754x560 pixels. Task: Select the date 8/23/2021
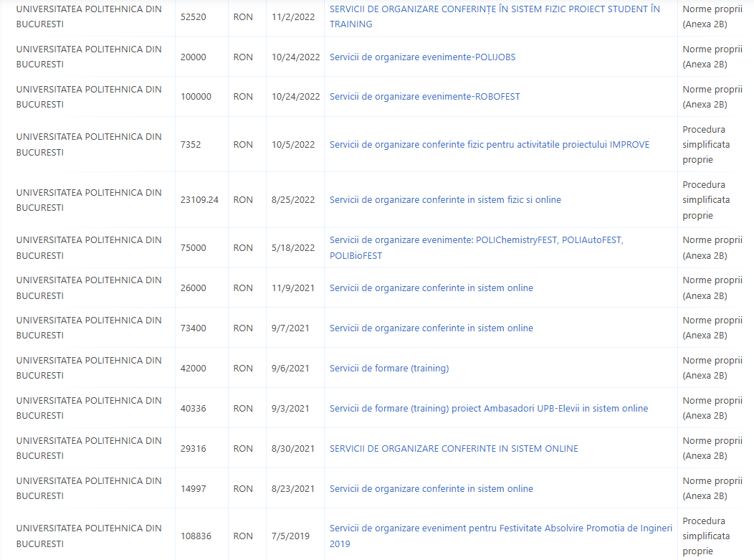[293, 489]
